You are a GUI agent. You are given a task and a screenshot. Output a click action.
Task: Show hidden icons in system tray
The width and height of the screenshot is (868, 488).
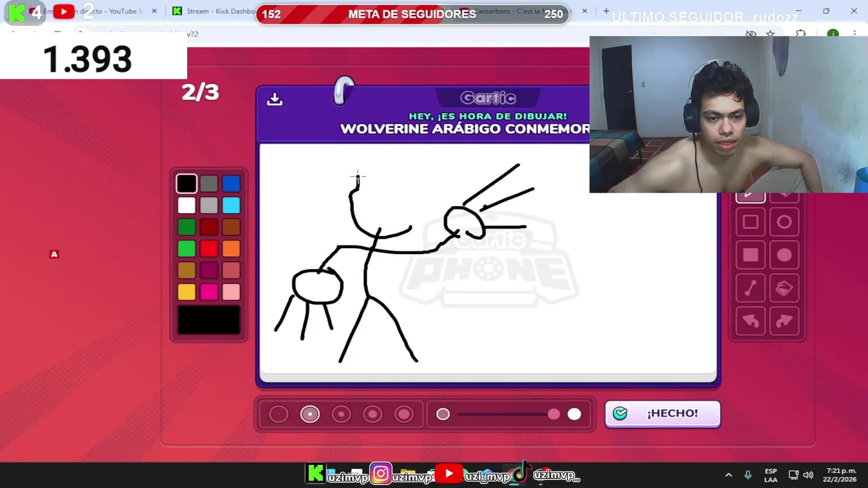pyautogui.click(x=728, y=475)
